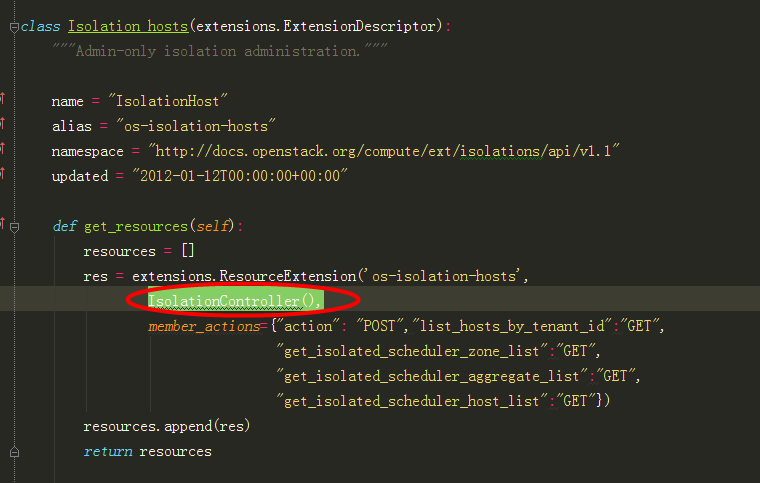Collapse the get_resources method fold marker

click(15, 227)
